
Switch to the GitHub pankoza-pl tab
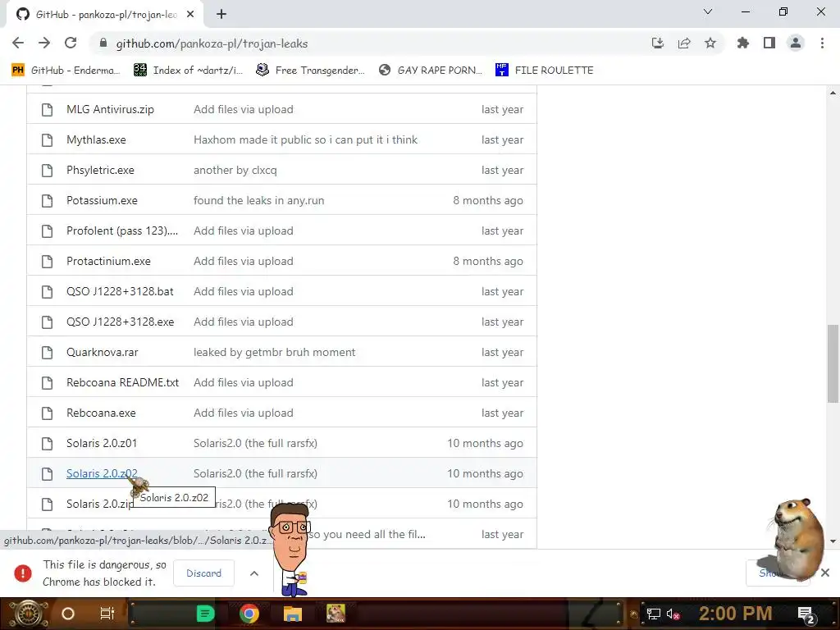pos(105,15)
